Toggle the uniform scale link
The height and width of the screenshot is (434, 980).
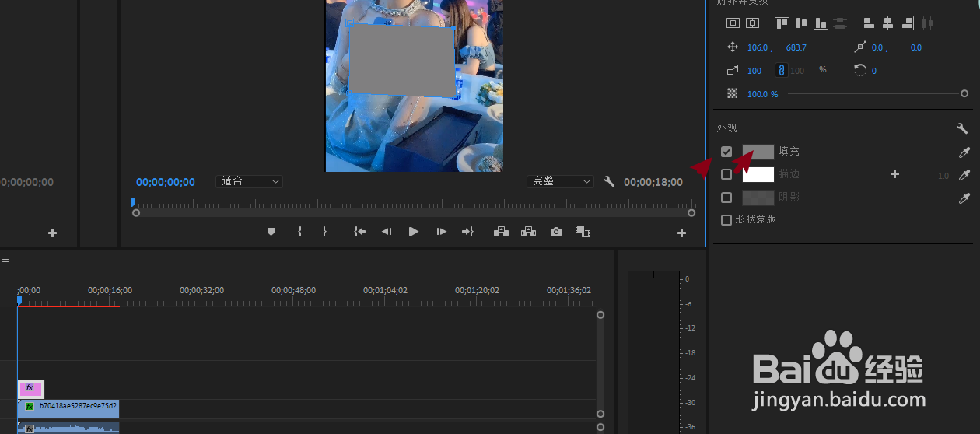(x=782, y=70)
